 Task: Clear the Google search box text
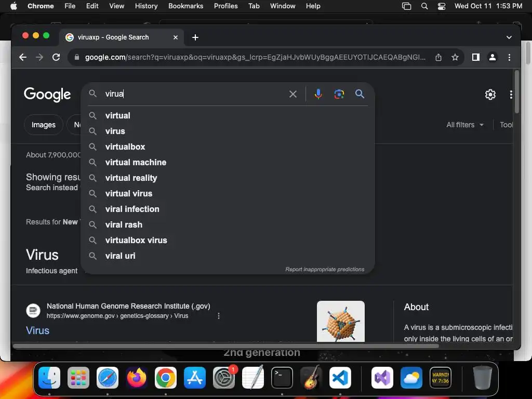pos(293,94)
